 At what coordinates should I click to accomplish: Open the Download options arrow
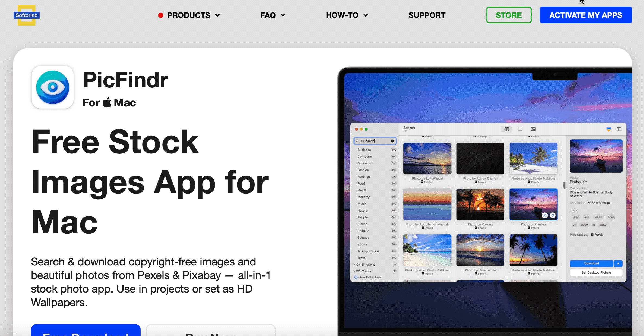click(x=618, y=263)
